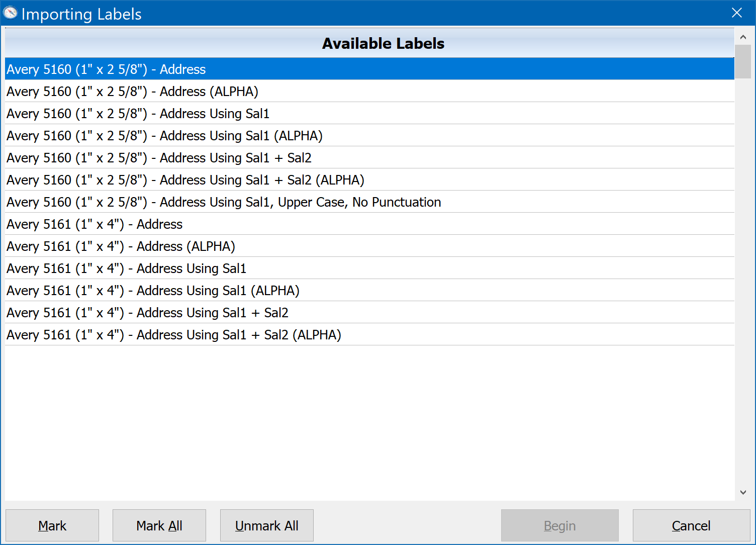756x545 pixels.
Task: Select row "Avery 5160 (1" x 2 5/8") - Address"
Action: 370,69
